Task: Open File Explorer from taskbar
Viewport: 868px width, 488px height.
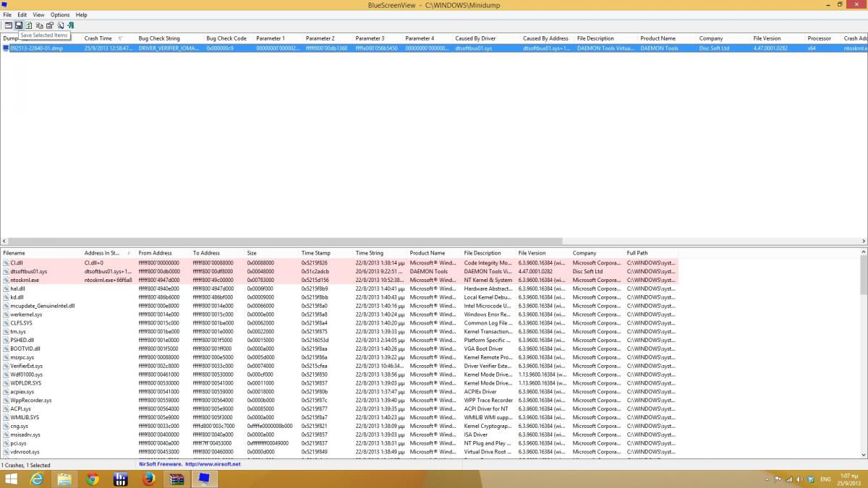Action: [x=64, y=479]
